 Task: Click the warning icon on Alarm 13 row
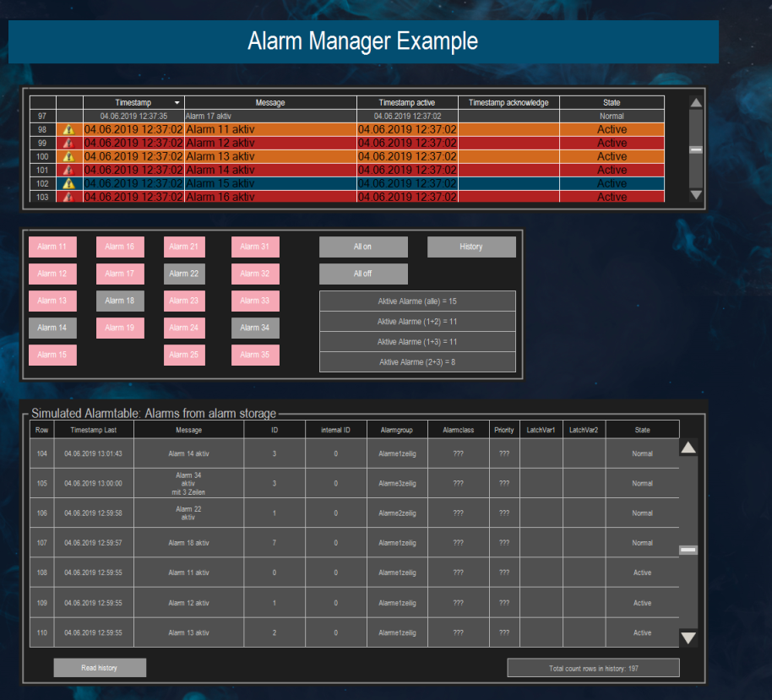click(x=69, y=156)
